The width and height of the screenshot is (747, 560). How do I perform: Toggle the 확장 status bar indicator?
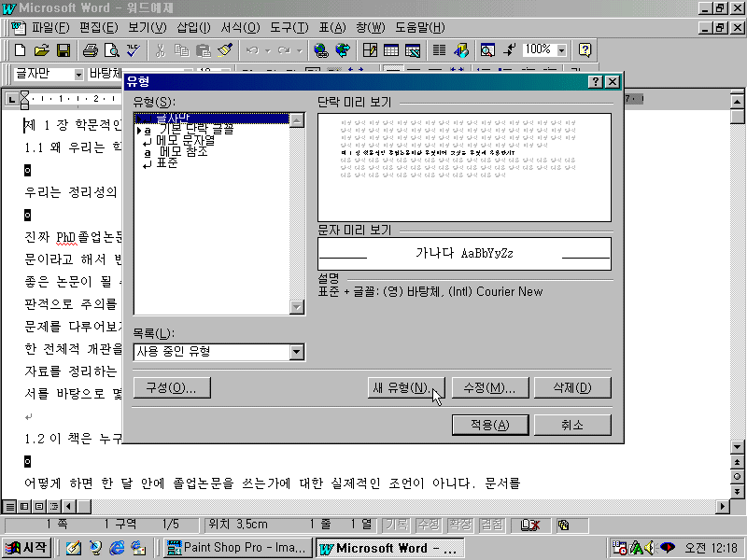[460, 525]
